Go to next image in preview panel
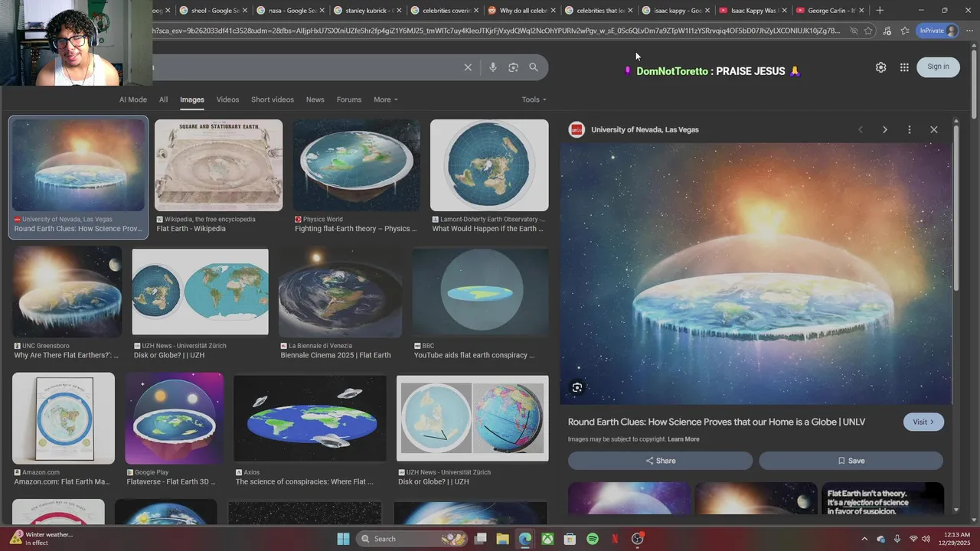This screenshot has width=980, height=551. pyautogui.click(x=884, y=129)
